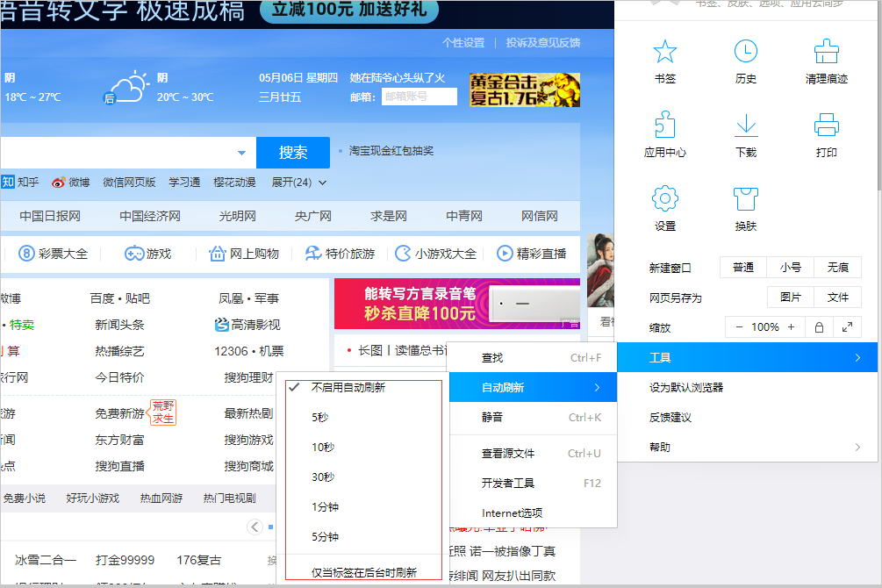882x588 pixels.
Task: Expand the 工具 tools submenu
Action: coord(748,357)
